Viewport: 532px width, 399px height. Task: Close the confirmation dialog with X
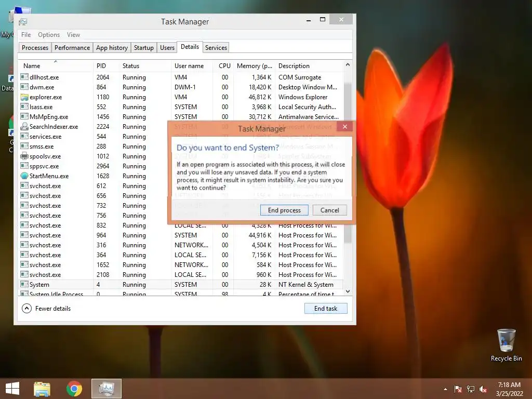345,127
